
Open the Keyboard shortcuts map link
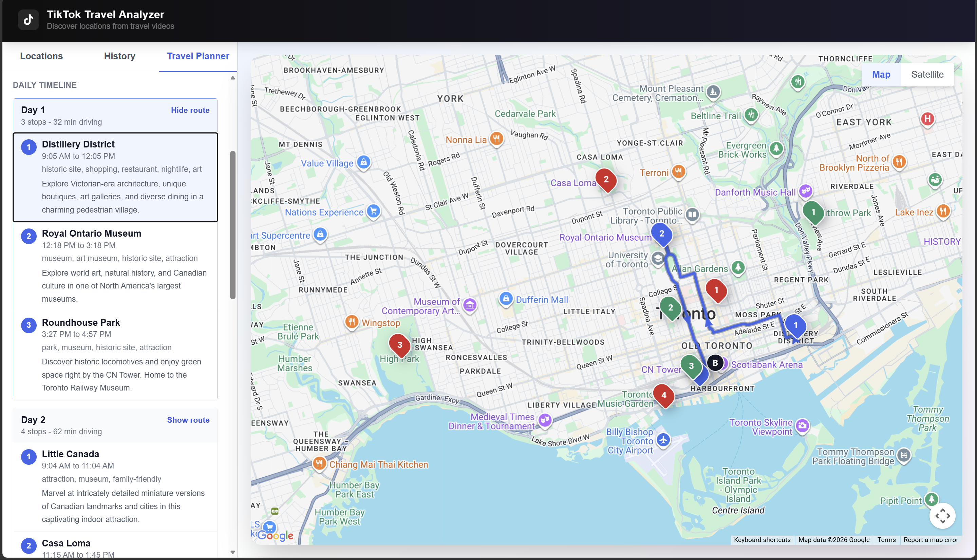pyautogui.click(x=762, y=540)
